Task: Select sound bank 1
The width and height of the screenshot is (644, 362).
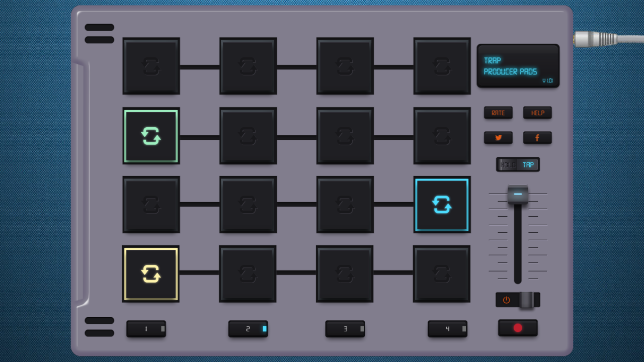Action: click(146, 329)
